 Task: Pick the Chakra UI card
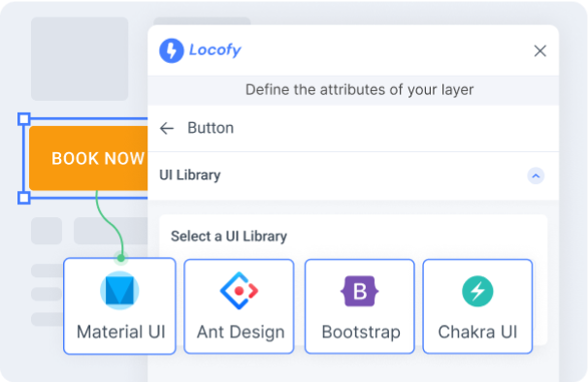[x=477, y=306]
